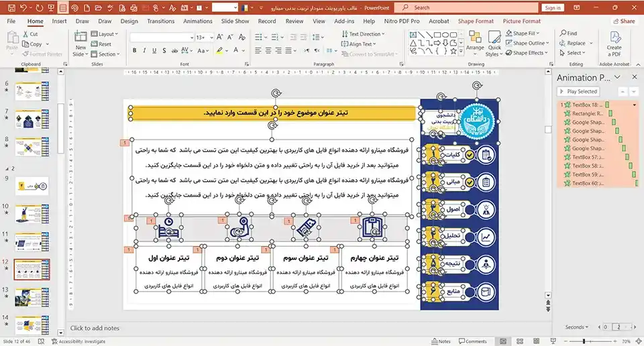The width and height of the screenshot is (644, 346).
Task: Click Accessibility: Investigate in status bar
Action: pyautogui.click(x=78, y=341)
